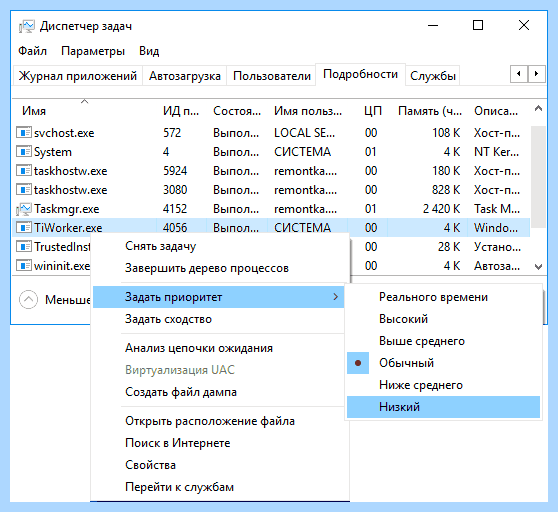Set priority to Низкий
Image resolution: width=558 pixels, height=512 pixels.
(x=443, y=407)
